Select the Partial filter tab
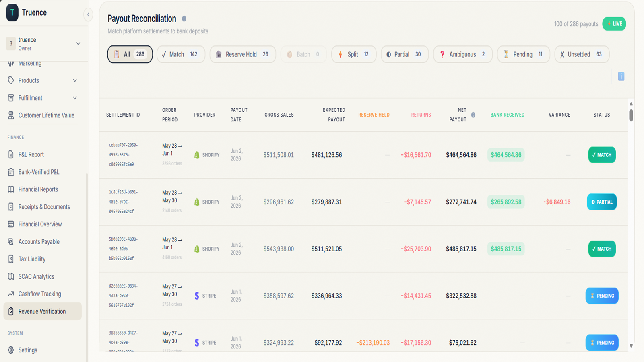This screenshot has height=362, width=644. 405,54
